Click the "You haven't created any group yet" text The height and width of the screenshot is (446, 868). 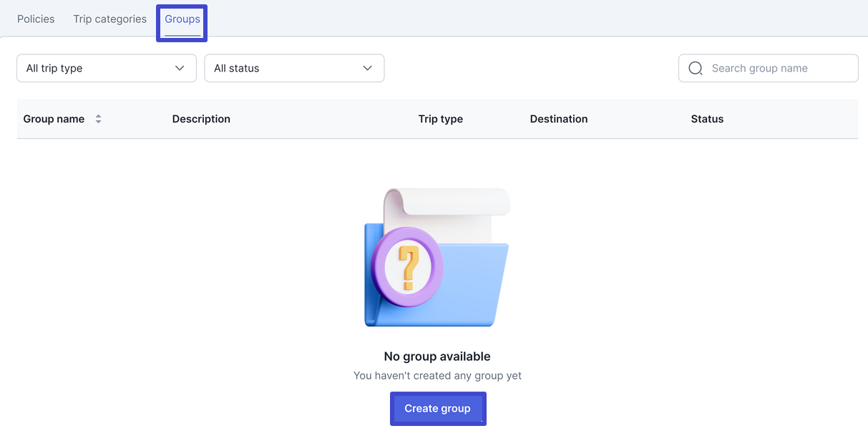click(437, 376)
